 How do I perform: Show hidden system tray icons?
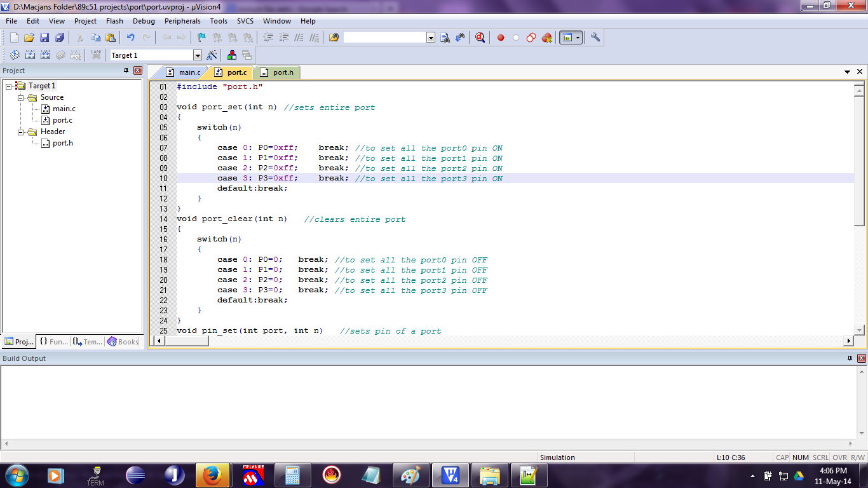[x=752, y=475]
